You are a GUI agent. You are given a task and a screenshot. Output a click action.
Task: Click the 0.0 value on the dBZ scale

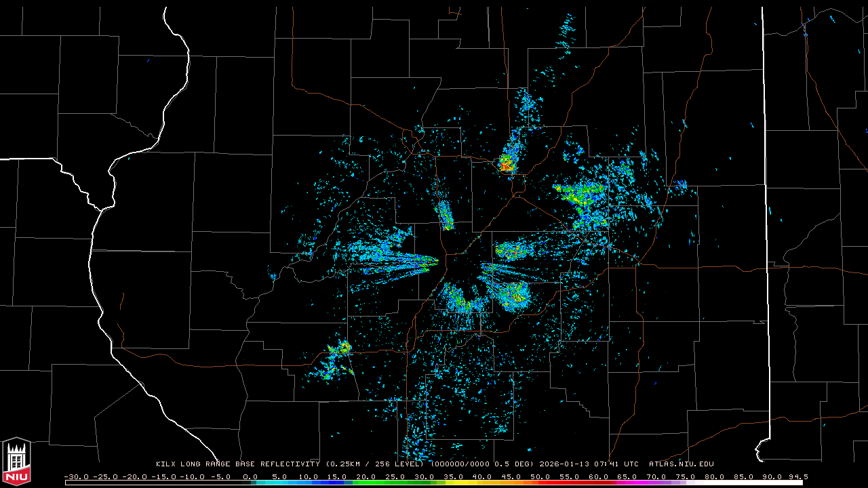coord(250,476)
